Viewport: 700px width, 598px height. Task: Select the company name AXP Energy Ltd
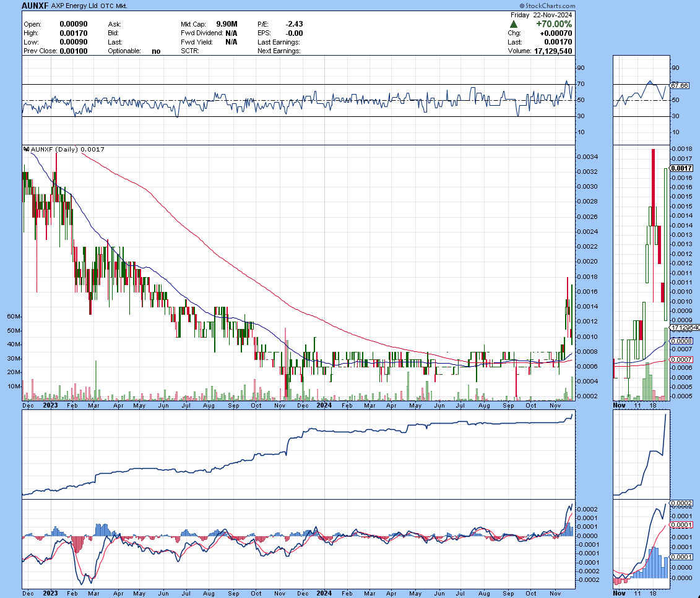[74, 6]
